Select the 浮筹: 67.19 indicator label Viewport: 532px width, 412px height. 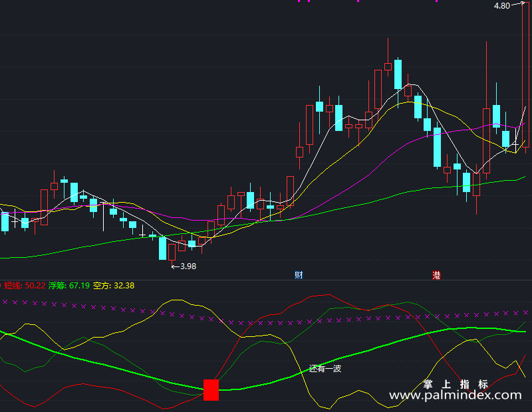(x=69, y=286)
